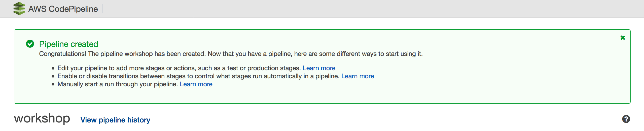Viewport: 644px width, 131px height.
Task: Click the bullet dot before 'Enable or disable'
Action: click(53, 76)
